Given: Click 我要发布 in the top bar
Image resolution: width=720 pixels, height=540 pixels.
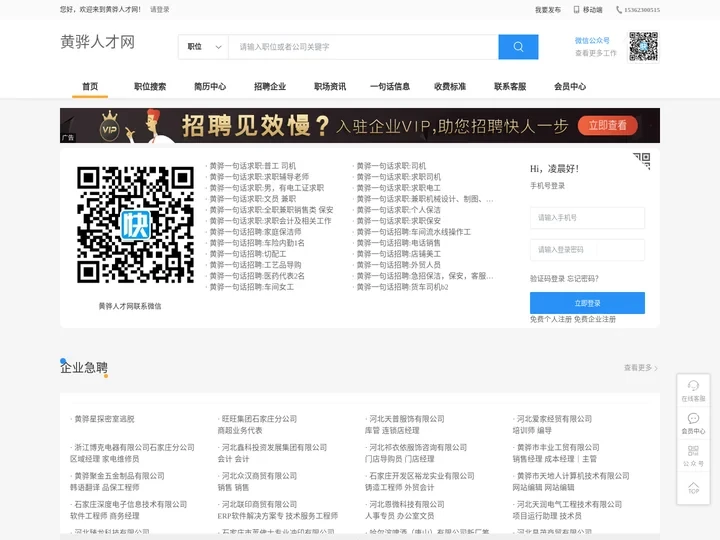Looking at the screenshot, I should (547, 10).
